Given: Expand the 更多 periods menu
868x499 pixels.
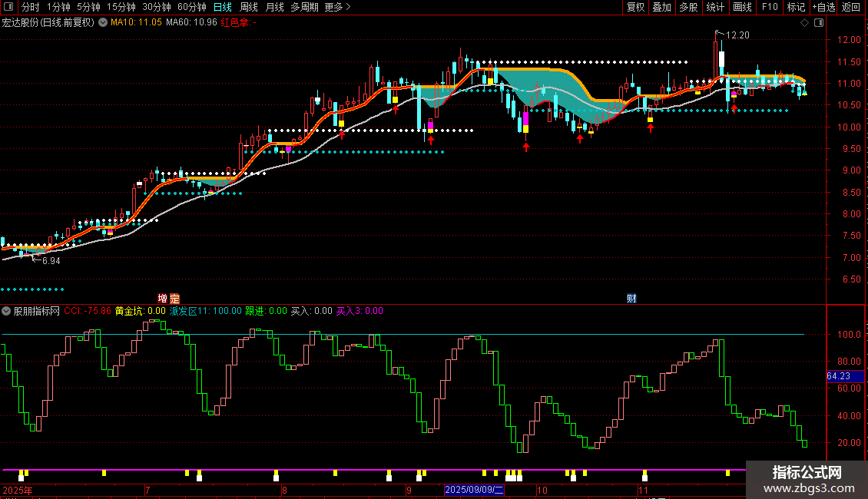Looking at the screenshot, I should coord(337,7).
